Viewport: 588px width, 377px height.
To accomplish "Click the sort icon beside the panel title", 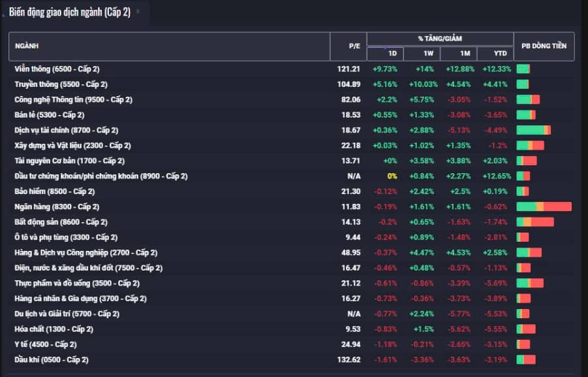I will pyautogui.click(x=138, y=12).
